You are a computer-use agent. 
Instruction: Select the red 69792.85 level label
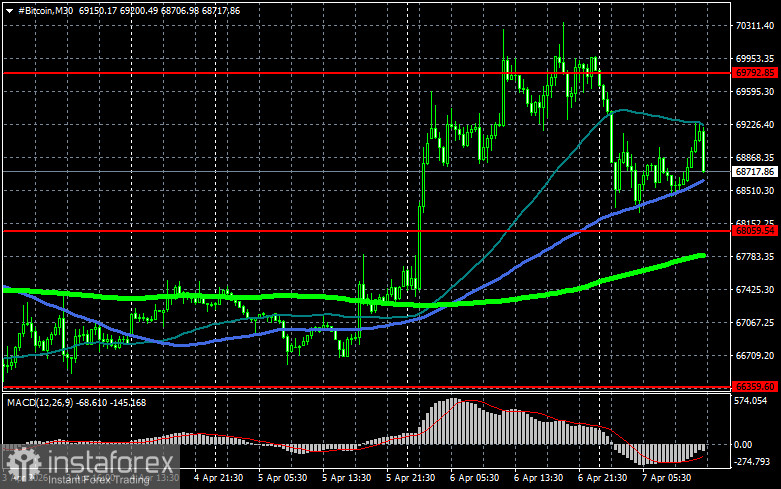(x=755, y=73)
